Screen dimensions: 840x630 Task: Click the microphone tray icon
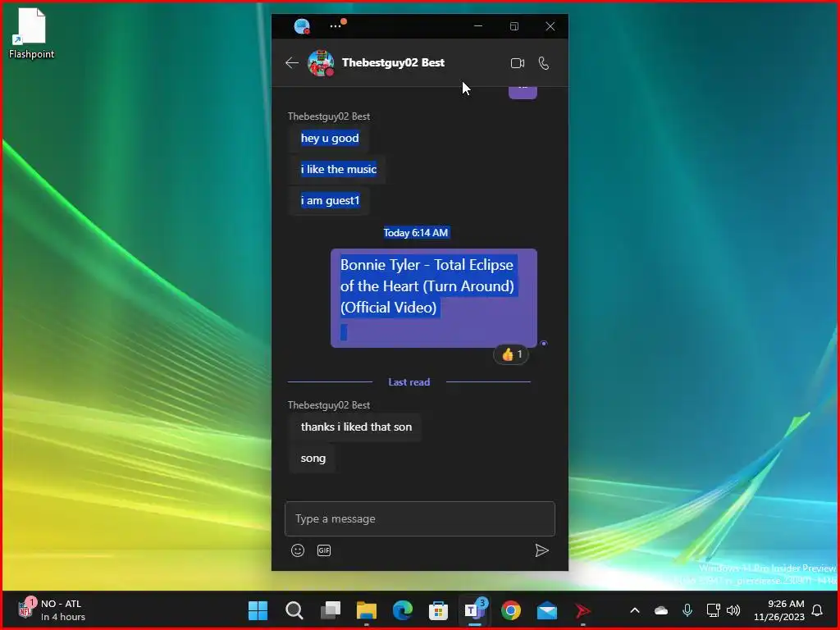click(x=687, y=610)
